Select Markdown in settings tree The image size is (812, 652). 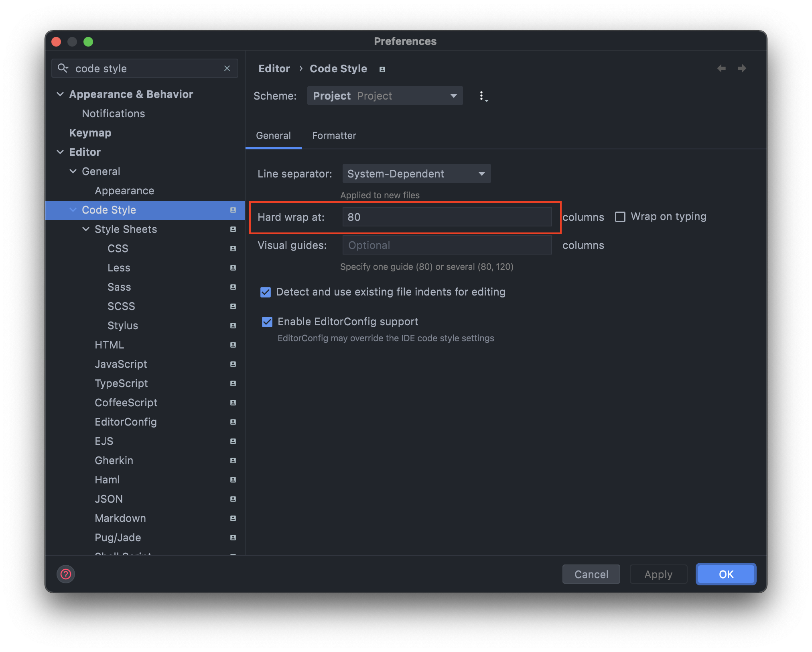tap(120, 518)
